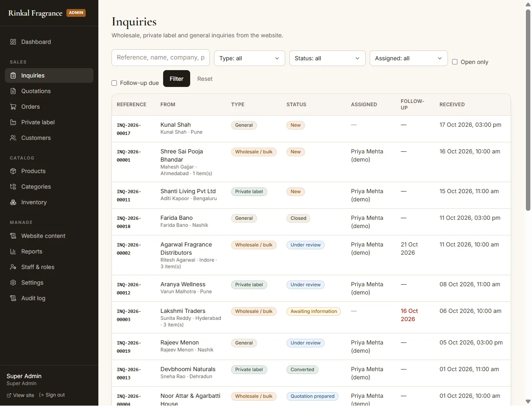Viewport: 532px width, 406px height.
Task: Open the Assigned: all dropdown
Action: click(409, 58)
